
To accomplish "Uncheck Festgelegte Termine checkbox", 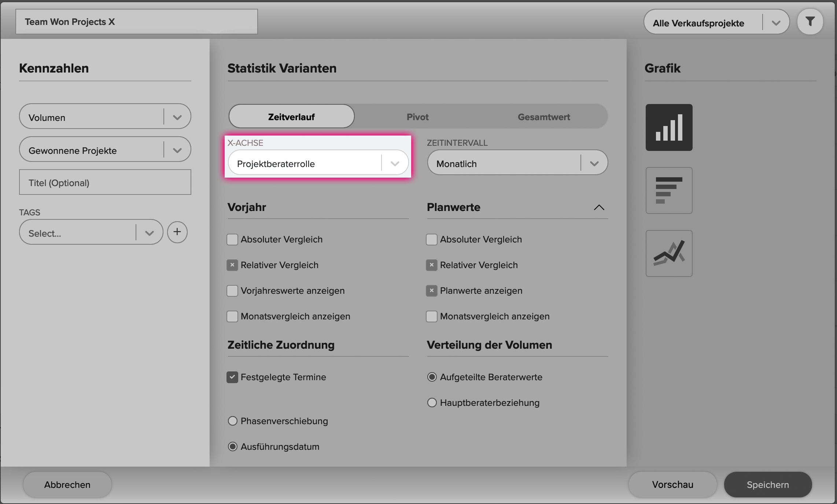I will coord(232,377).
